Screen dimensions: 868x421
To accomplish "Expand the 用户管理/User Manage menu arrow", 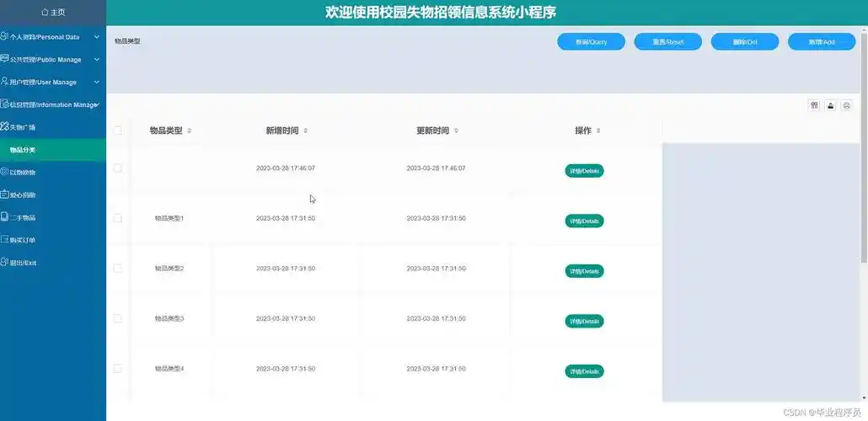I will [96, 82].
